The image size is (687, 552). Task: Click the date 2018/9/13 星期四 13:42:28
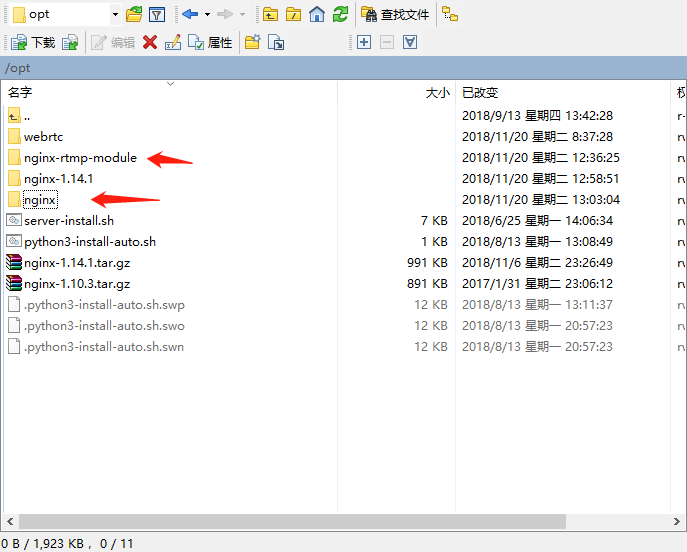(x=538, y=116)
